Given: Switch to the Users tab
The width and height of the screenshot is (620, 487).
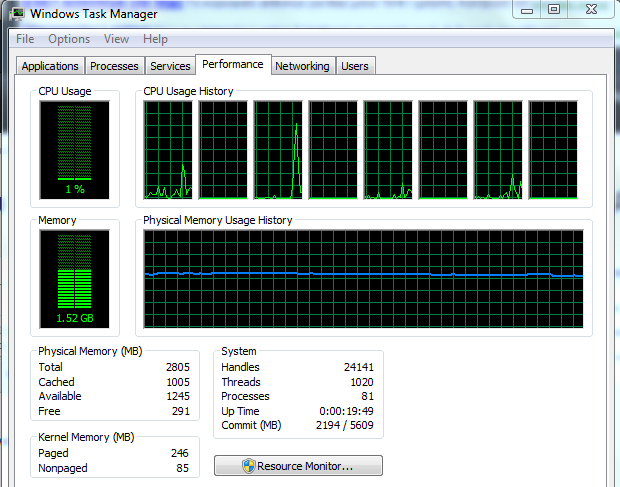Looking at the screenshot, I should click(x=355, y=66).
